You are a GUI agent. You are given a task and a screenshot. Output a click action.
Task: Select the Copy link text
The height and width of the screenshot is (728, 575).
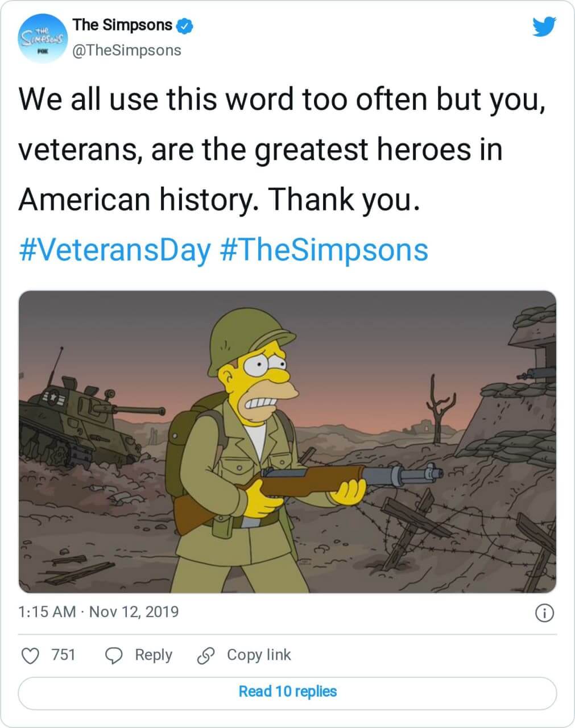click(259, 655)
